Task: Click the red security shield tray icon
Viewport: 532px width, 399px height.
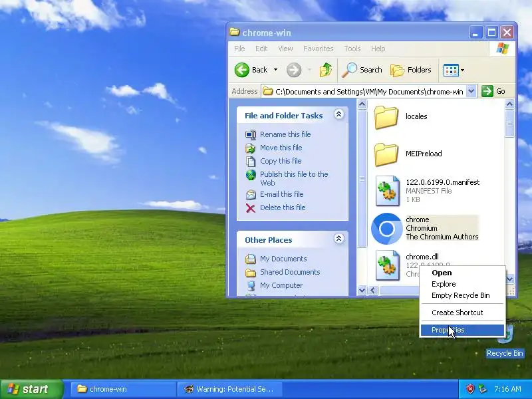Action: click(x=470, y=389)
